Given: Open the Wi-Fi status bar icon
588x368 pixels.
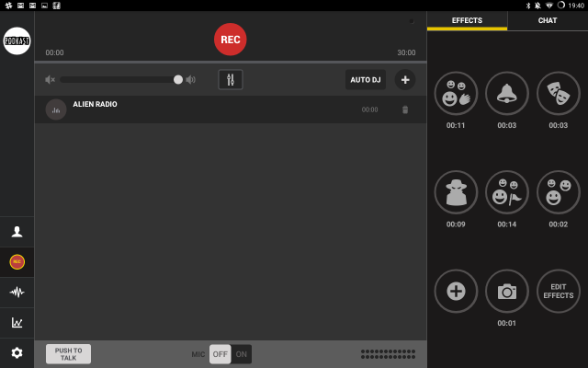Looking at the screenshot, I should pyautogui.click(x=549, y=6).
